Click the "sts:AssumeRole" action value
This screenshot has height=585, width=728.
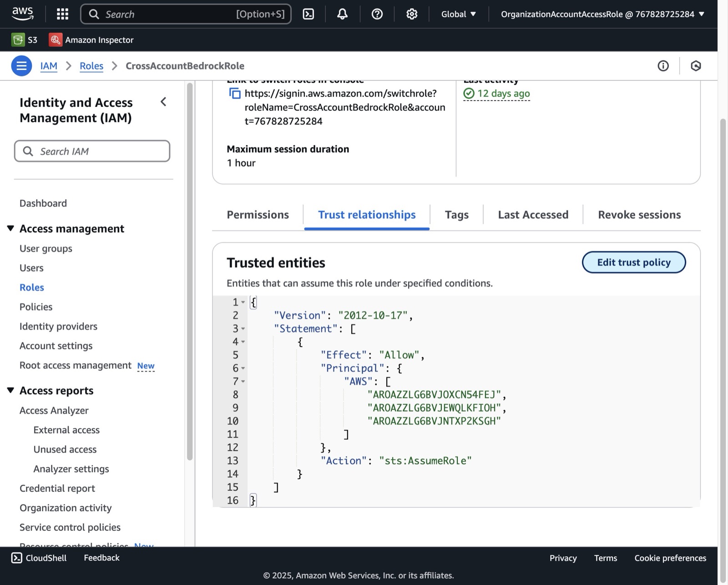(x=425, y=461)
